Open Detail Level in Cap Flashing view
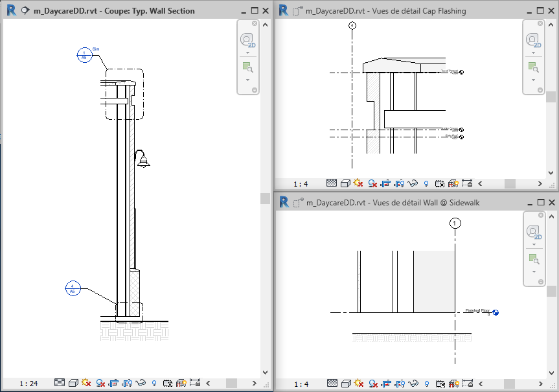 (332, 183)
